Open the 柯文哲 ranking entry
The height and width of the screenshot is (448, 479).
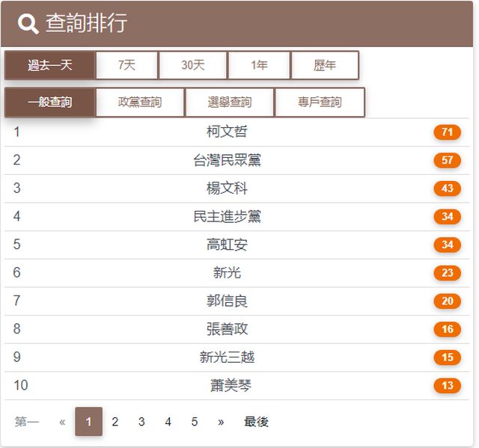click(227, 132)
